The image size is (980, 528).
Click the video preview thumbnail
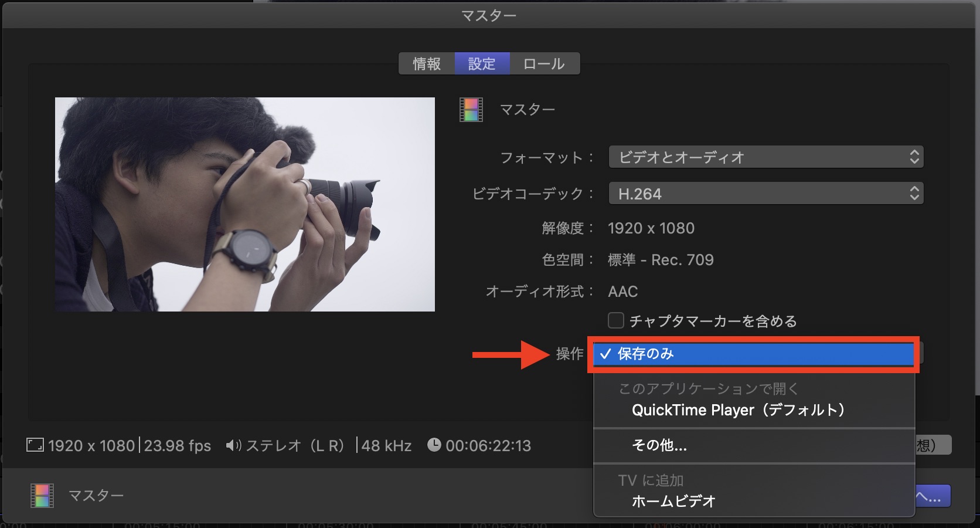click(x=245, y=204)
